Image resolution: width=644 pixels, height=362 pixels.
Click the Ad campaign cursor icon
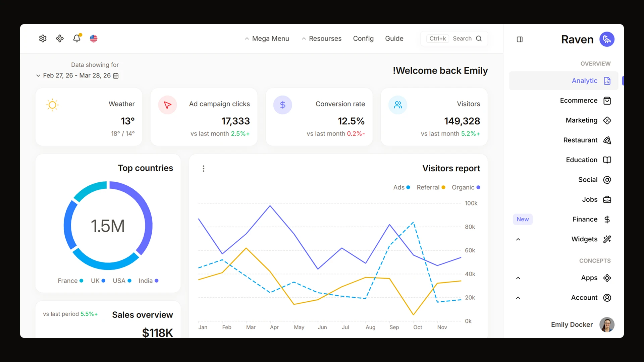coord(167,105)
